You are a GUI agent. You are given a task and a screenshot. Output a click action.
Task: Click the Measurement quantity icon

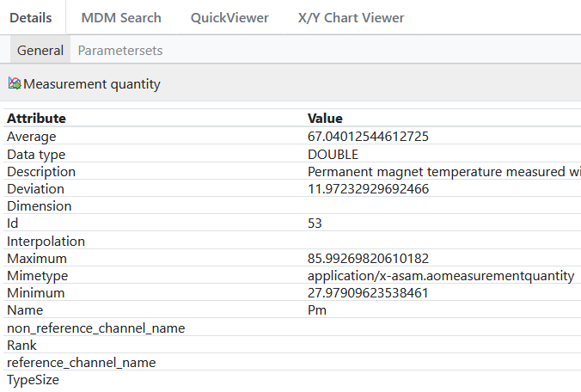[15, 84]
